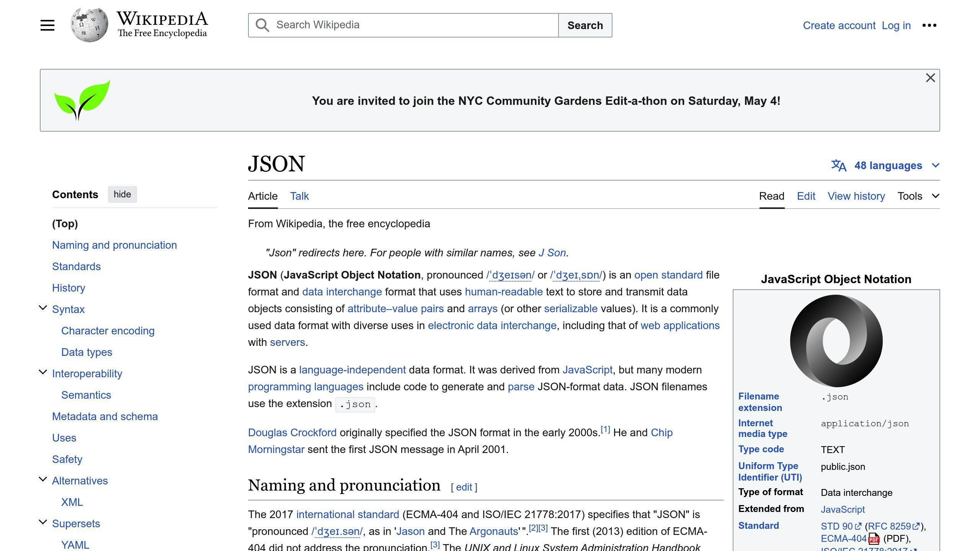Viewport: 980px width, 551px height.
Task: Switch to the Talk tab
Action: click(299, 196)
